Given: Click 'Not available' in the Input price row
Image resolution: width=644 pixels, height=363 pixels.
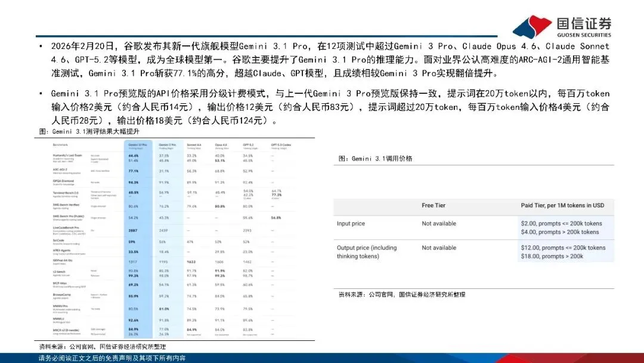Looking at the screenshot, I should (439, 224).
